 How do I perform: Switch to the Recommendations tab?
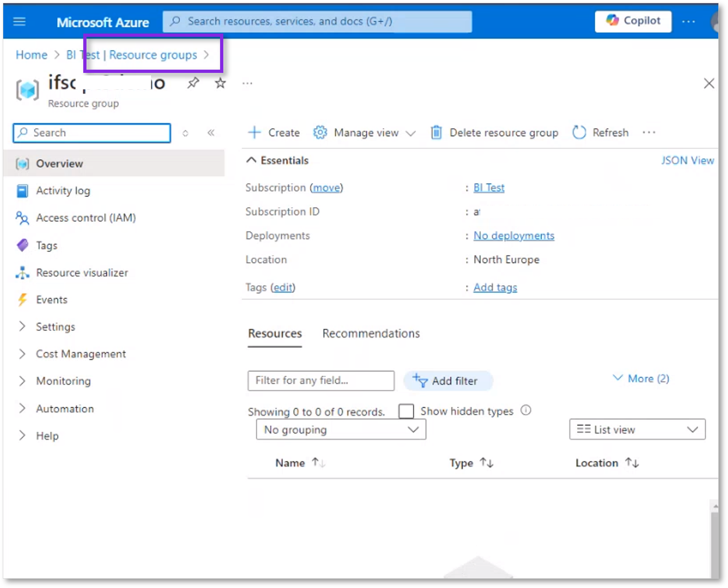[371, 333]
